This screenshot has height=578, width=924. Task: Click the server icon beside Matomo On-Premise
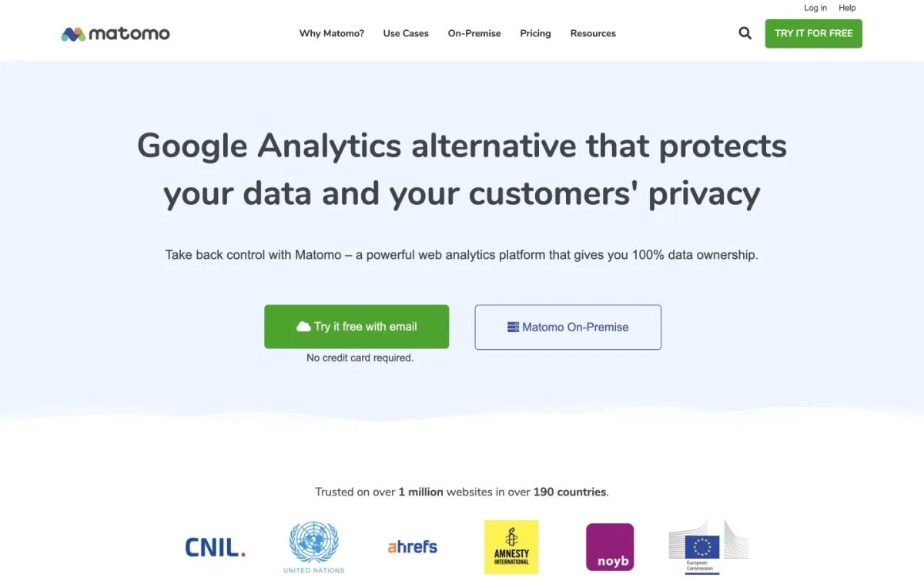513,327
